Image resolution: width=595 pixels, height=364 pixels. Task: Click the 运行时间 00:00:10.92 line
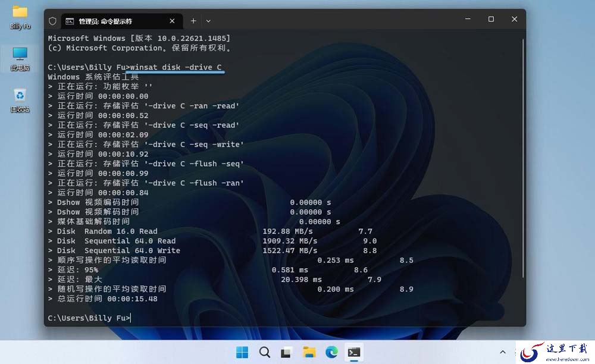click(x=98, y=154)
